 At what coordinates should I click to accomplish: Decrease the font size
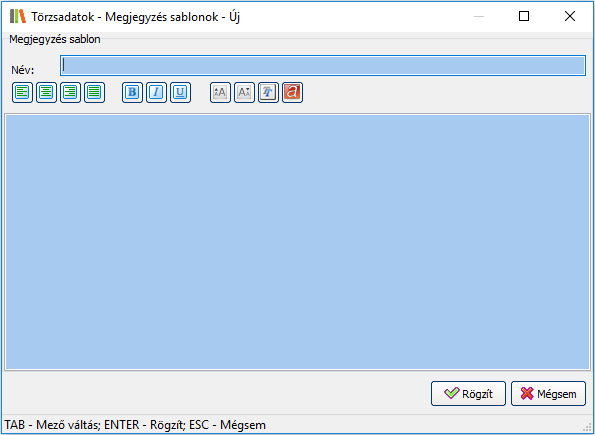(x=244, y=93)
